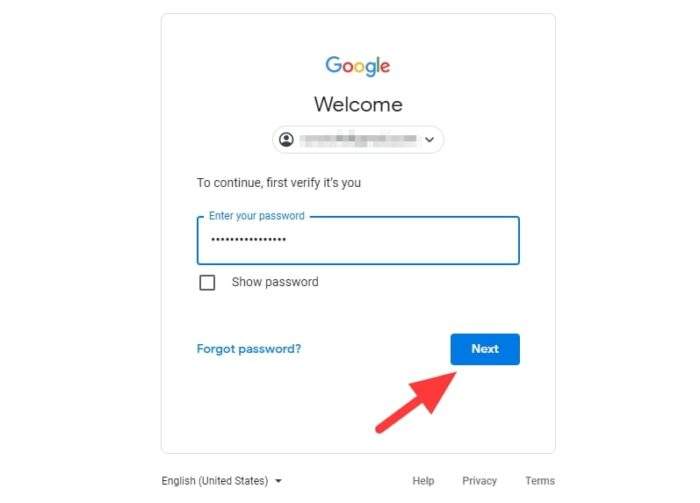Click the red arrow annotation
This screenshot has width=700, height=503.
[x=416, y=402]
